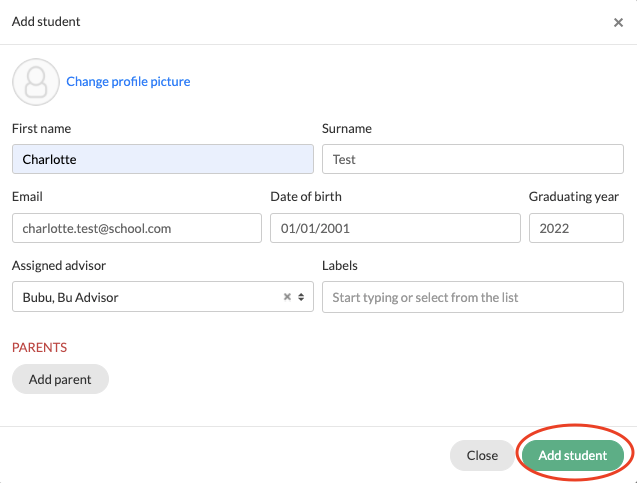Focus the First name field containing Charlotte
Screen dimensions: 637x483
(162, 159)
